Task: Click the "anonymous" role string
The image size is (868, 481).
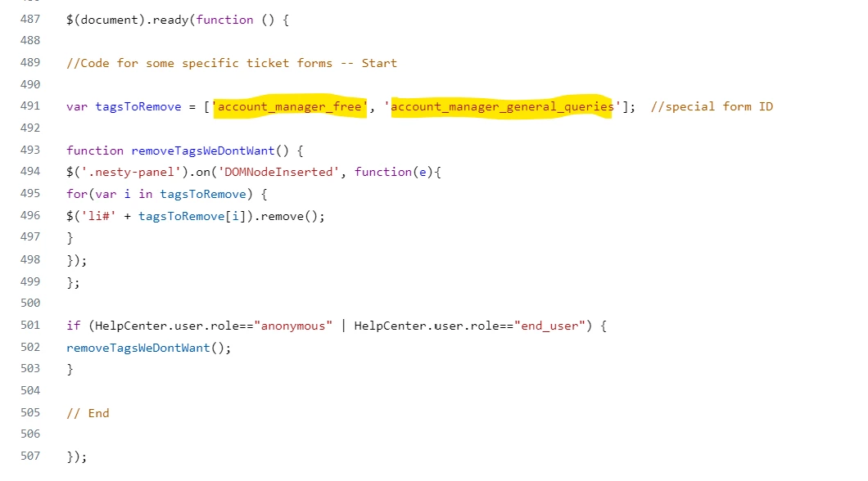Action: [293, 326]
